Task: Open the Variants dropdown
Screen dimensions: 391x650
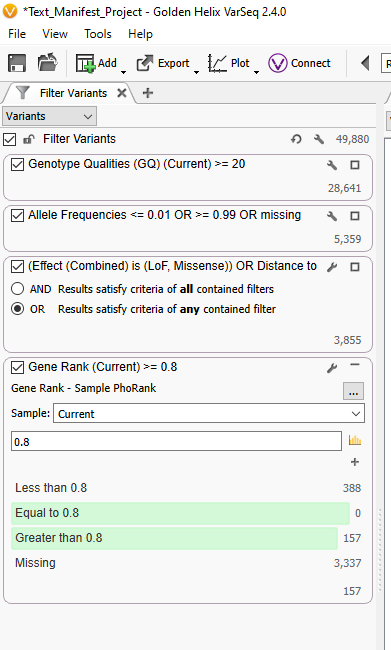Action: [x=49, y=116]
